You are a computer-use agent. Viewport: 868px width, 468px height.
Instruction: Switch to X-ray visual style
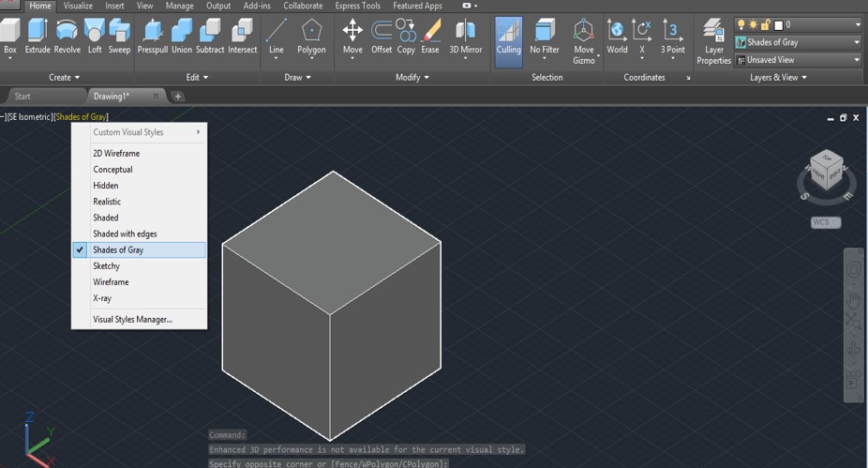point(101,298)
